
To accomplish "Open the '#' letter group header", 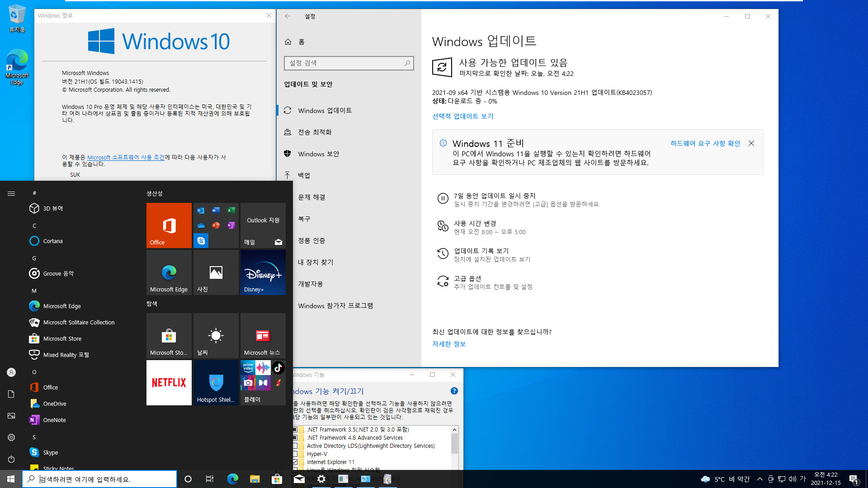I will (34, 193).
